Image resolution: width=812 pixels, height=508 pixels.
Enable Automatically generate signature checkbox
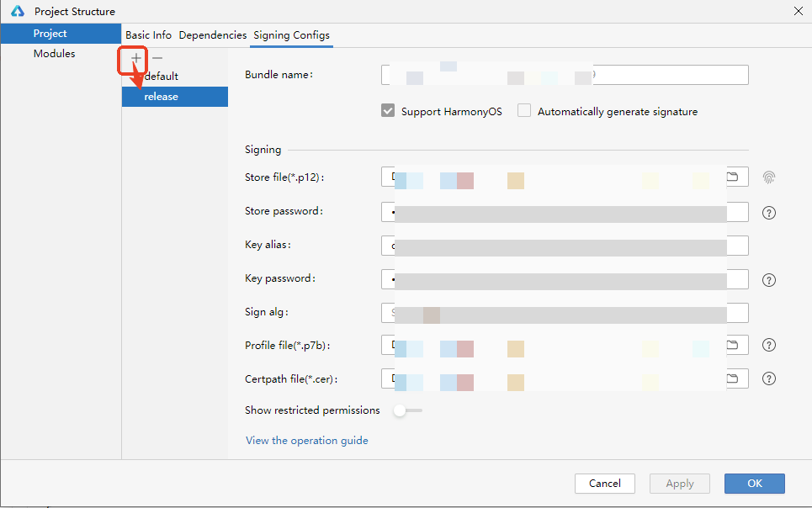524,111
